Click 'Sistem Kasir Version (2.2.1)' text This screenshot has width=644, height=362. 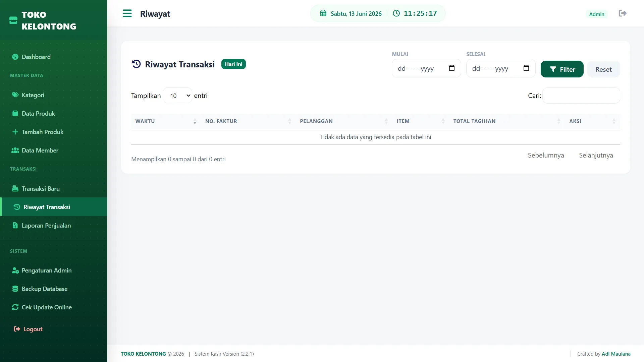224,354
